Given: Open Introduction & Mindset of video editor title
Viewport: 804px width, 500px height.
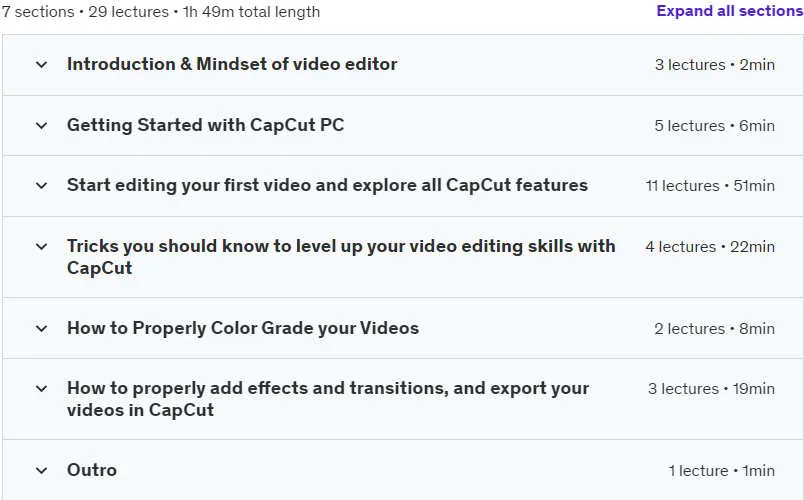Looking at the screenshot, I should (232, 64).
